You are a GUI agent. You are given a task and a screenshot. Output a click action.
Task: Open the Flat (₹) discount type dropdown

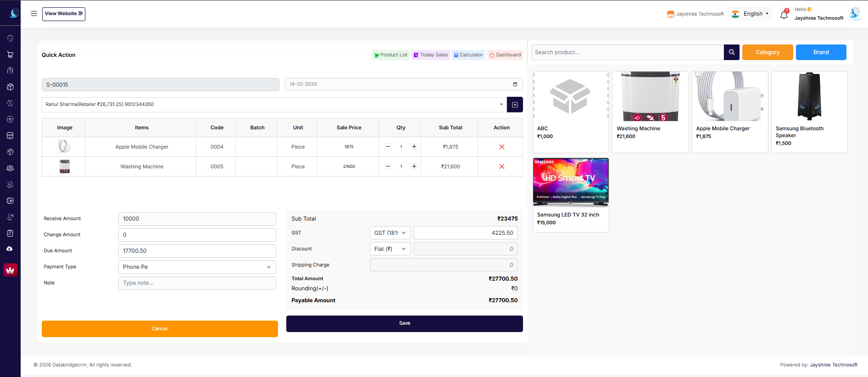point(390,249)
